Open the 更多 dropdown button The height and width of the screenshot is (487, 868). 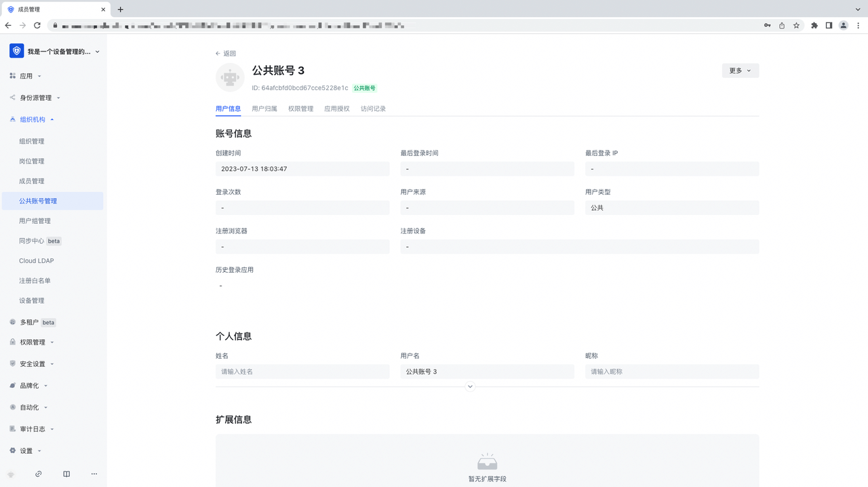pos(740,71)
